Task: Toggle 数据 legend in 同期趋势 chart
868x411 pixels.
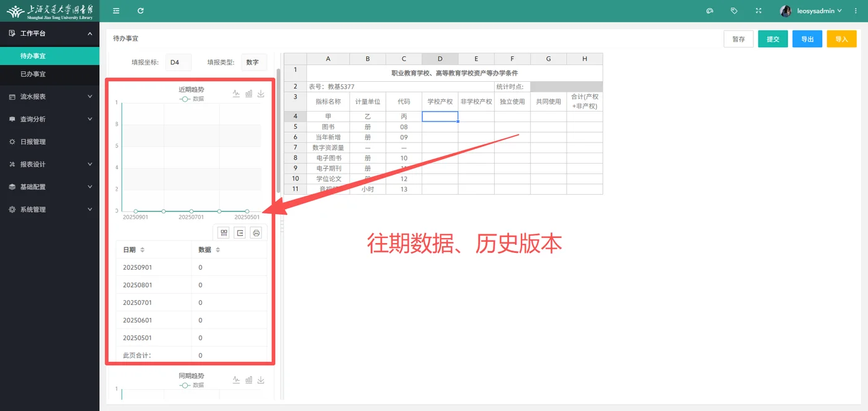Action: pos(191,385)
